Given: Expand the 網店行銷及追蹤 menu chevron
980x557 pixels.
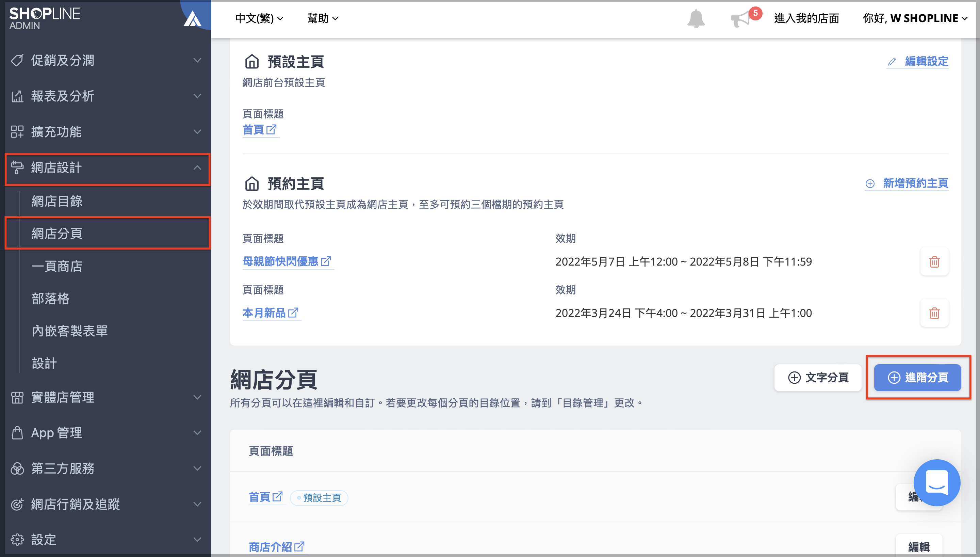Looking at the screenshot, I should click(197, 504).
